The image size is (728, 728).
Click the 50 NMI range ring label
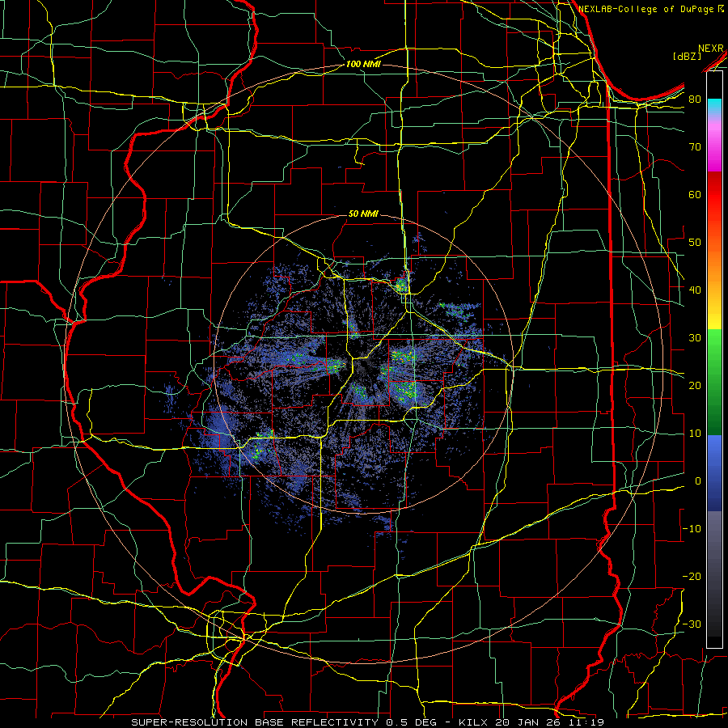click(363, 214)
